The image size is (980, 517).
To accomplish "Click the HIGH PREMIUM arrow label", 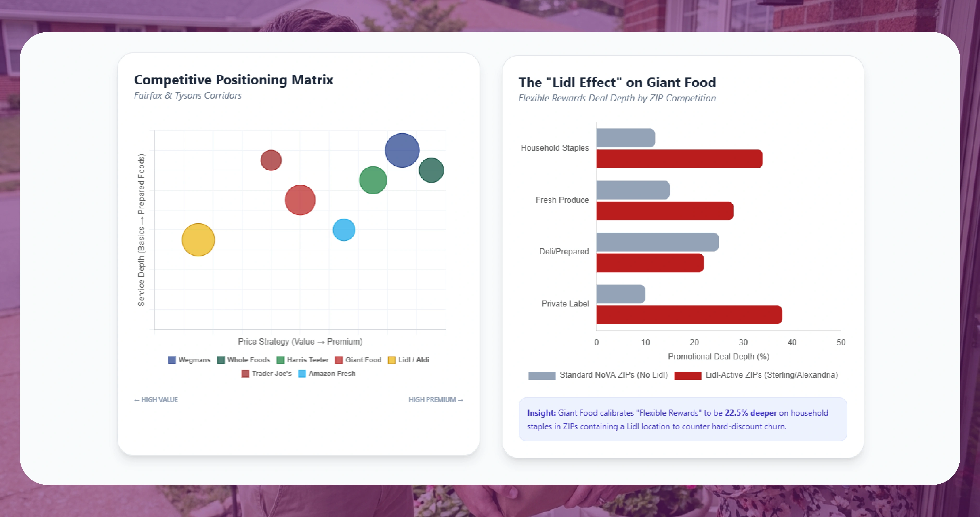I will tap(435, 400).
